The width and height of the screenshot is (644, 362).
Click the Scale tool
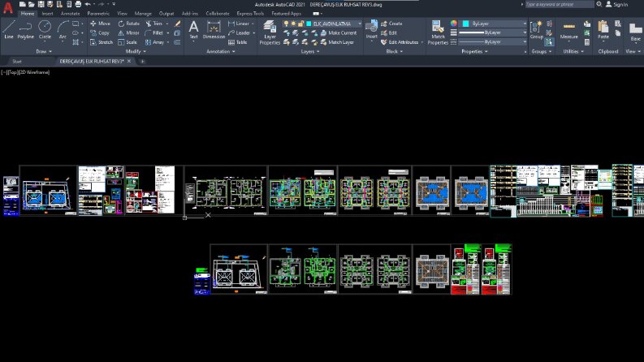coord(128,42)
